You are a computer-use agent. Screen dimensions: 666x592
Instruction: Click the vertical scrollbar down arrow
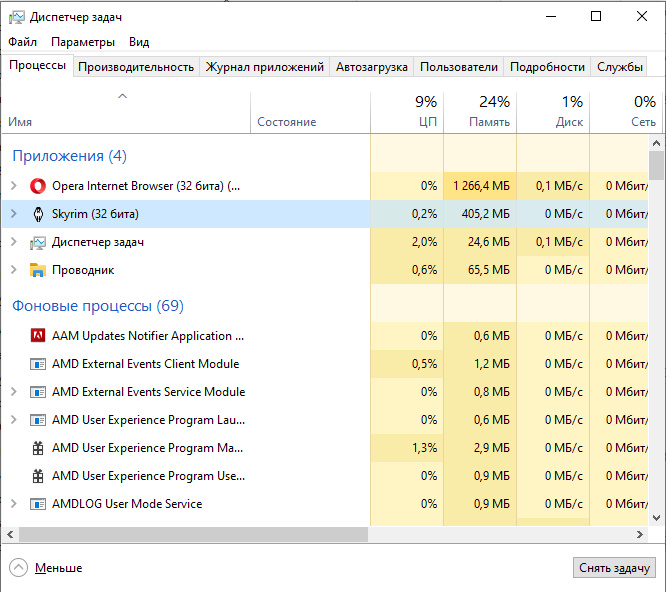pos(657,517)
